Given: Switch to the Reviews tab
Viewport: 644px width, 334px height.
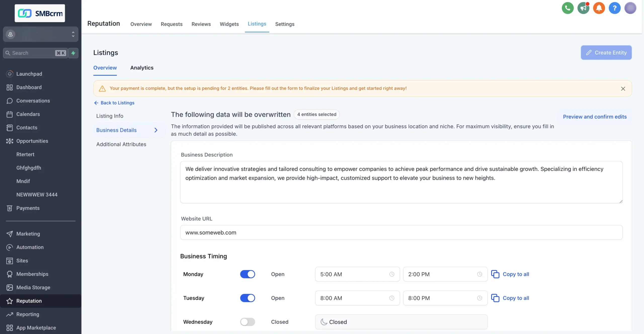Looking at the screenshot, I should (201, 24).
